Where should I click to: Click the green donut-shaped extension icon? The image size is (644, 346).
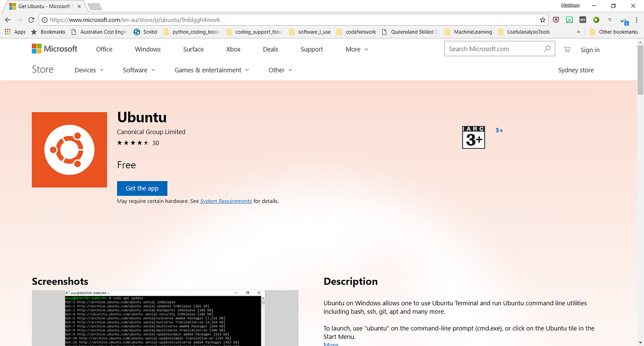[596, 19]
